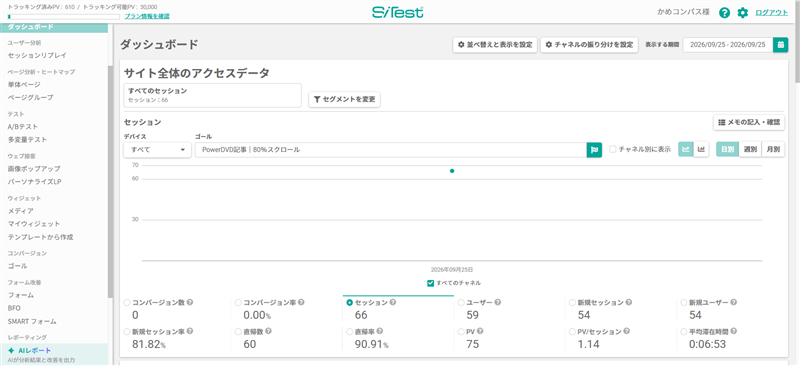Show help for 新規ユーザー metric
The width and height of the screenshot is (800, 366).
tap(734, 302)
